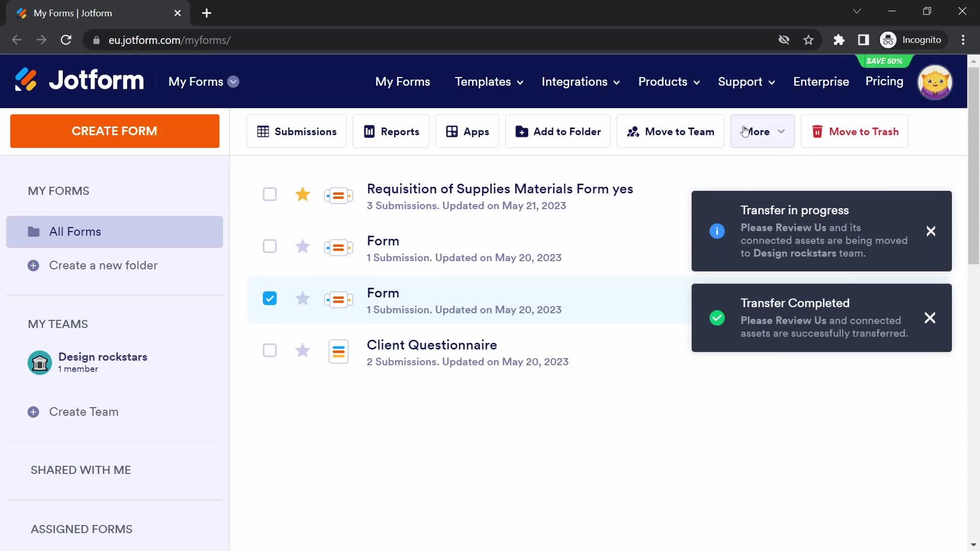Click the SAVE 50% badge

884,61
